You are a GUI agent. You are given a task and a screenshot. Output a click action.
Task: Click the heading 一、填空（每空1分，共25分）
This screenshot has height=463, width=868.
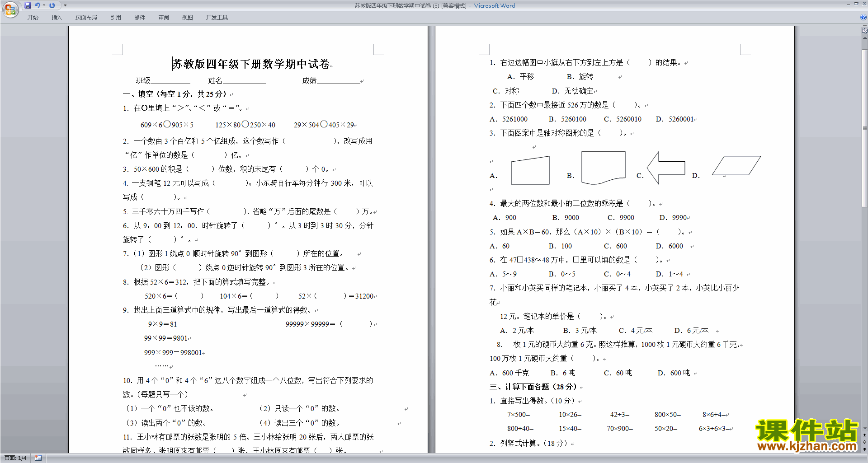pos(175,94)
